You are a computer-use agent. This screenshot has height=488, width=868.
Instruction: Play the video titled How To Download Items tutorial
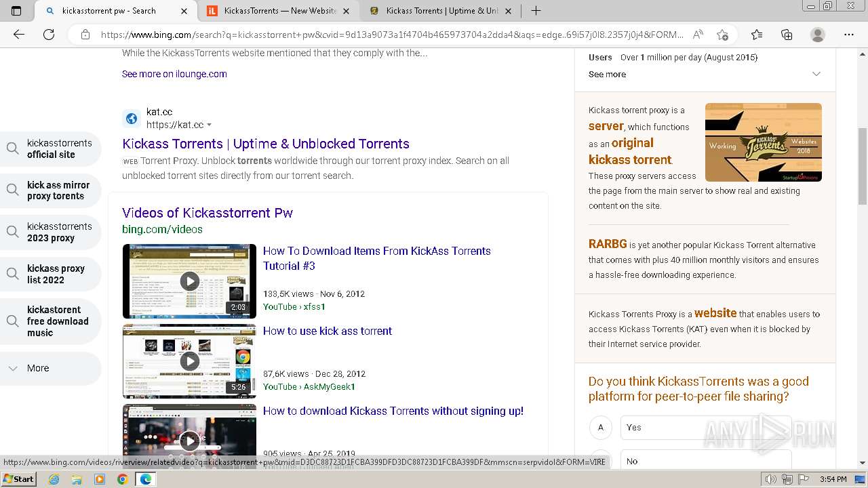pyautogui.click(x=189, y=281)
